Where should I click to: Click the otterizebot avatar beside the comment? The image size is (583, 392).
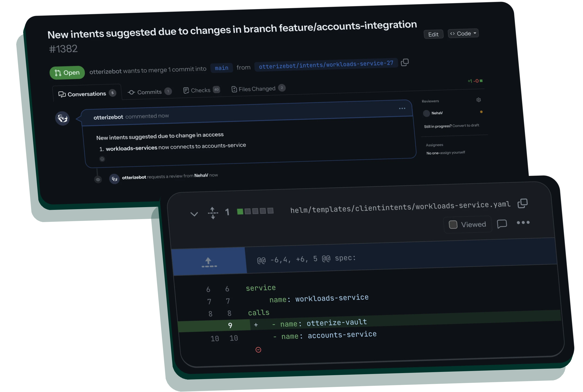(62, 118)
